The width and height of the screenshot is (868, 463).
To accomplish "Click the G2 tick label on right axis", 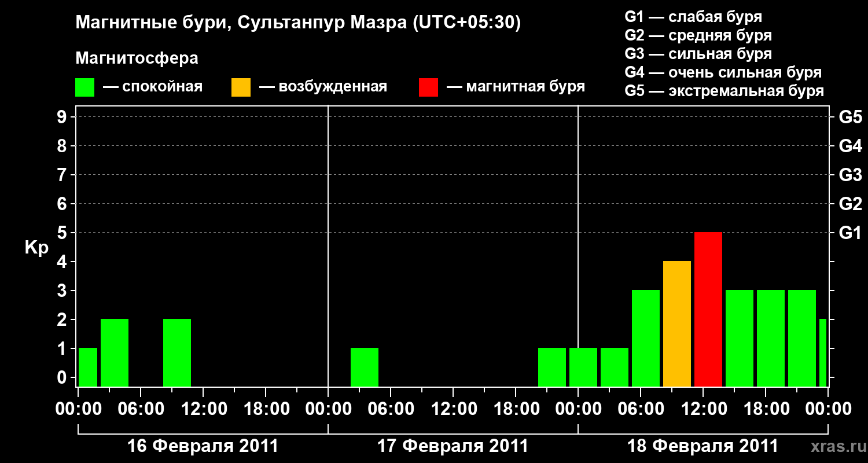I will pos(850,204).
